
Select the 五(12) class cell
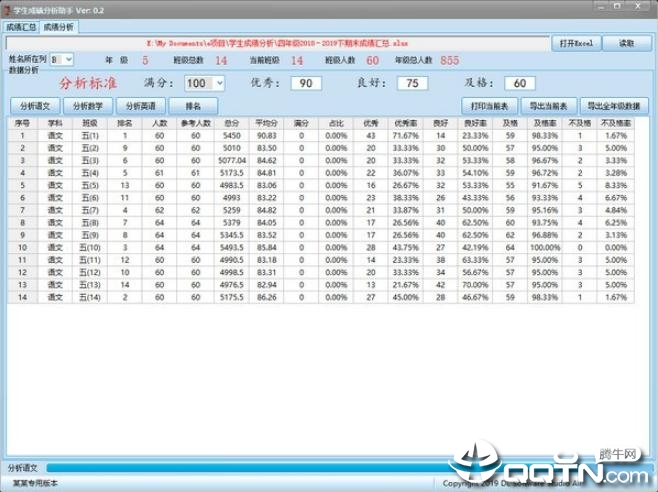click(x=90, y=272)
